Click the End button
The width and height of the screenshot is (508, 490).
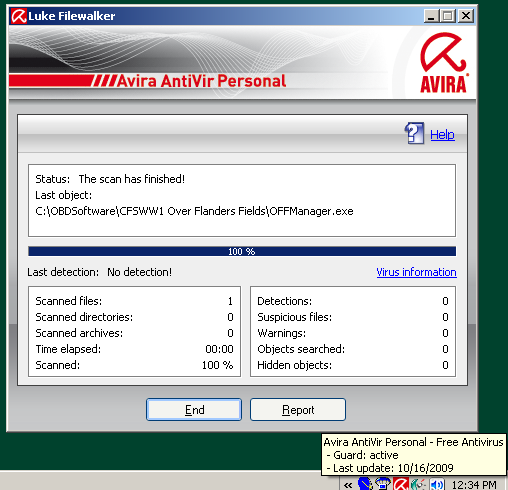[x=194, y=409]
